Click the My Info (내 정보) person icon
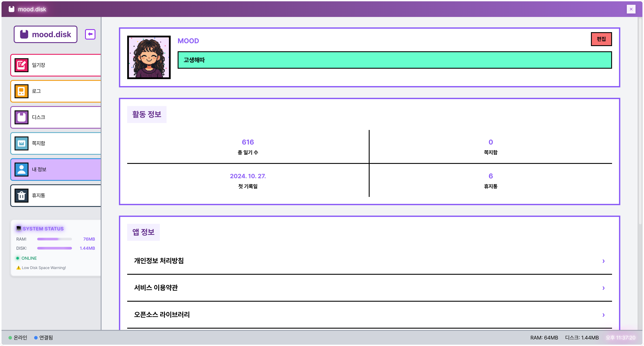This screenshot has width=644, height=346. pos(21,169)
